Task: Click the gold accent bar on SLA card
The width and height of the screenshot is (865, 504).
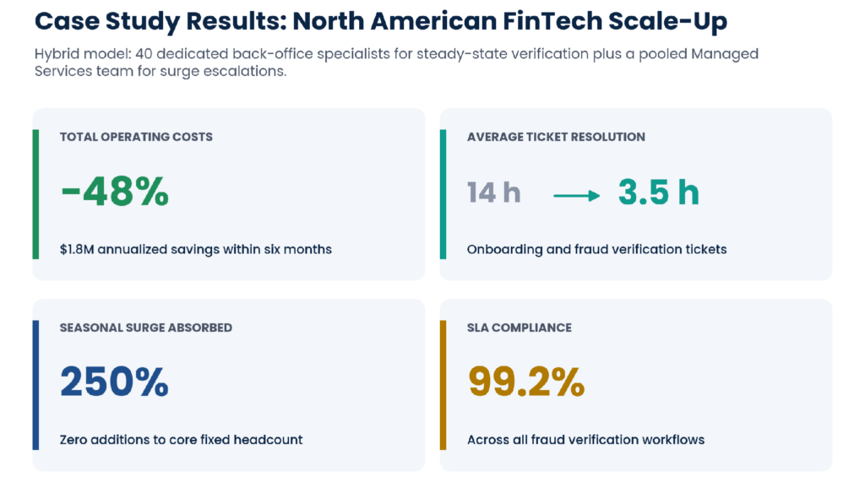Action: pyautogui.click(x=443, y=385)
